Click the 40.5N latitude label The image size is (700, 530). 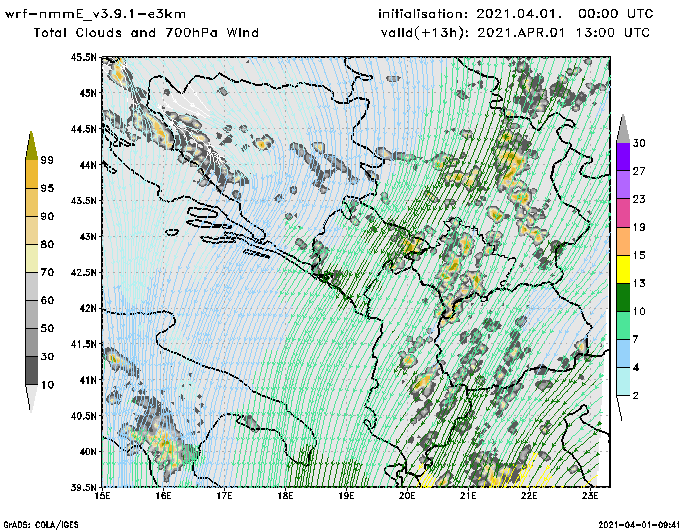[83, 416]
